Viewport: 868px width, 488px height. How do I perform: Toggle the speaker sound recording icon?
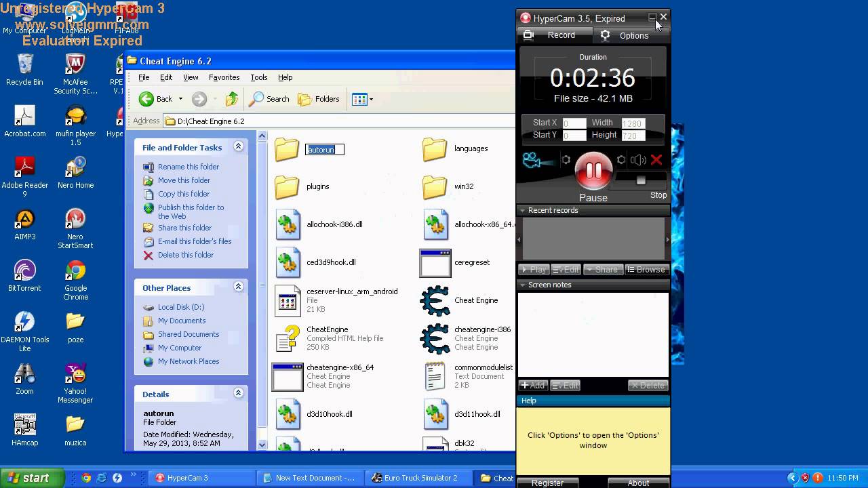point(638,160)
